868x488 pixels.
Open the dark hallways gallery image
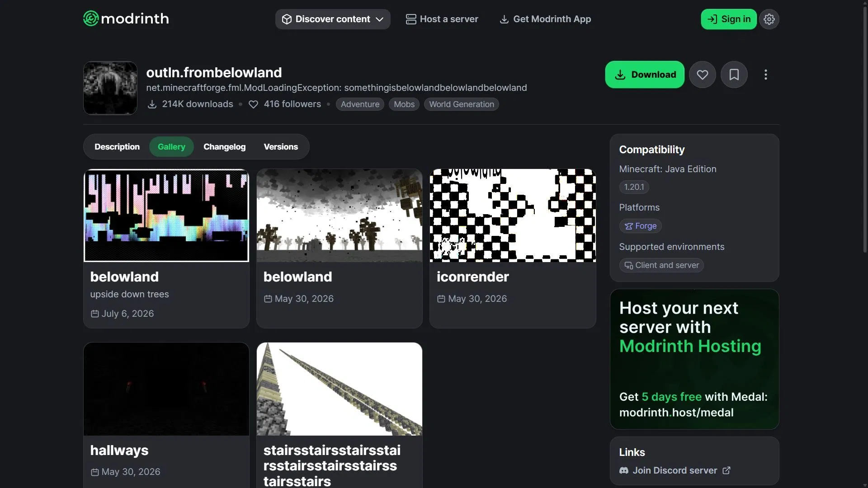pyautogui.click(x=166, y=389)
